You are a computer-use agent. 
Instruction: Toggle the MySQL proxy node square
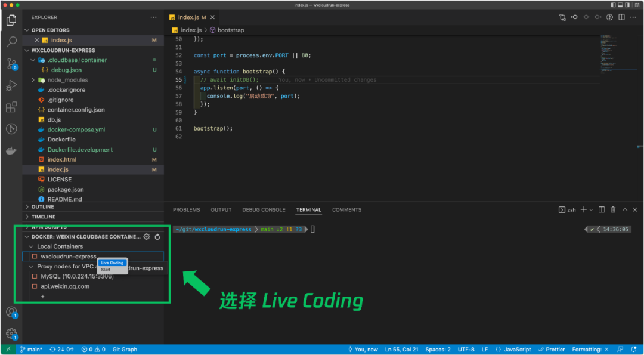[35, 276]
